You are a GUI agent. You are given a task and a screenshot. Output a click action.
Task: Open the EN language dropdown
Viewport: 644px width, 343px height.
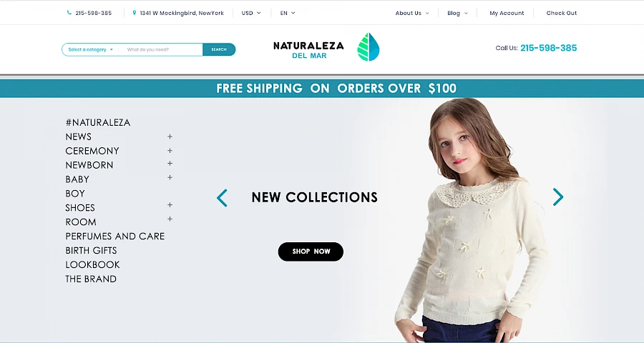288,13
